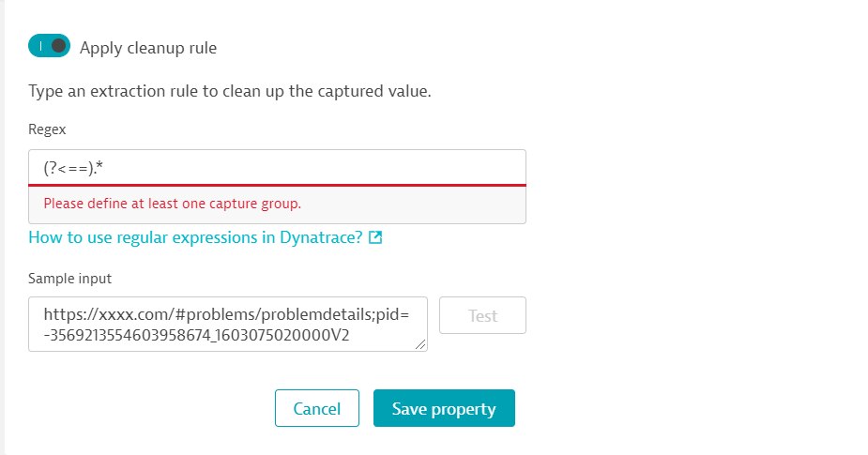Click the 'Please define at least one capture group' error
Screen dimensions: 868x455
pyautogui.click(x=172, y=204)
